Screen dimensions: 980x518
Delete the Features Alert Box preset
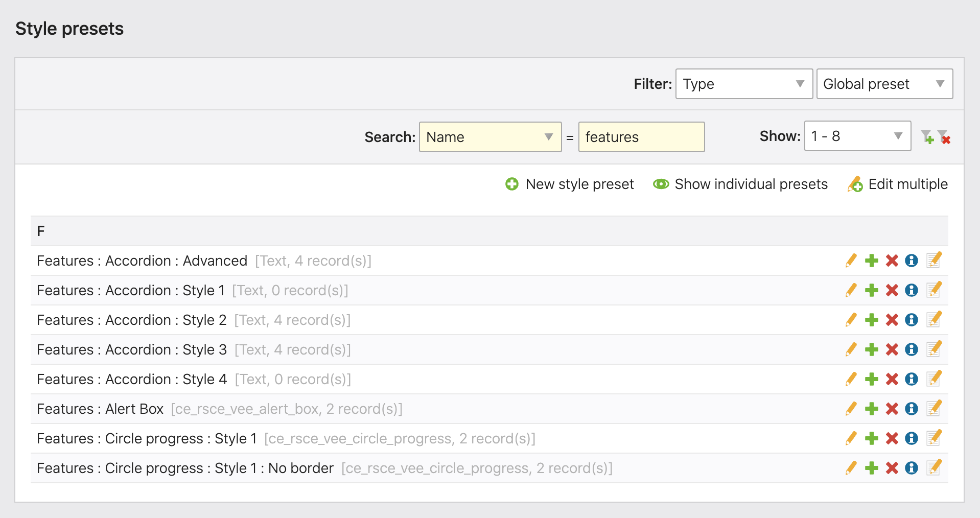pos(892,409)
